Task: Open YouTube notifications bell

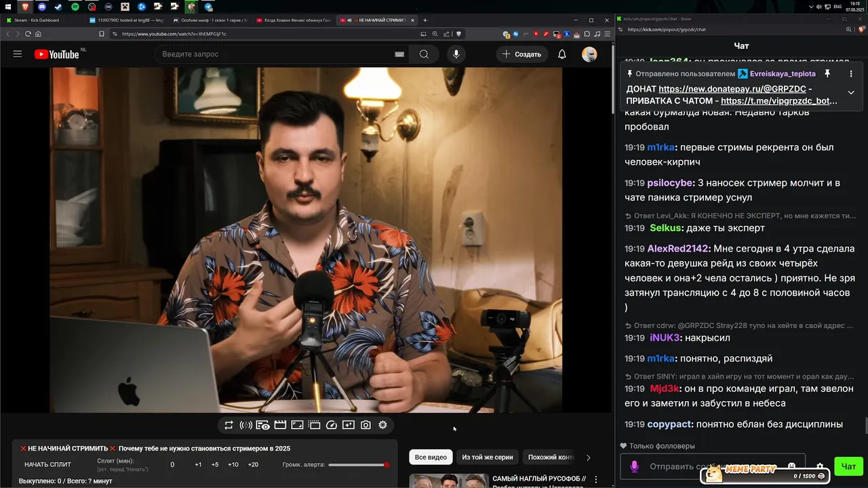Action: (x=561, y=54)
